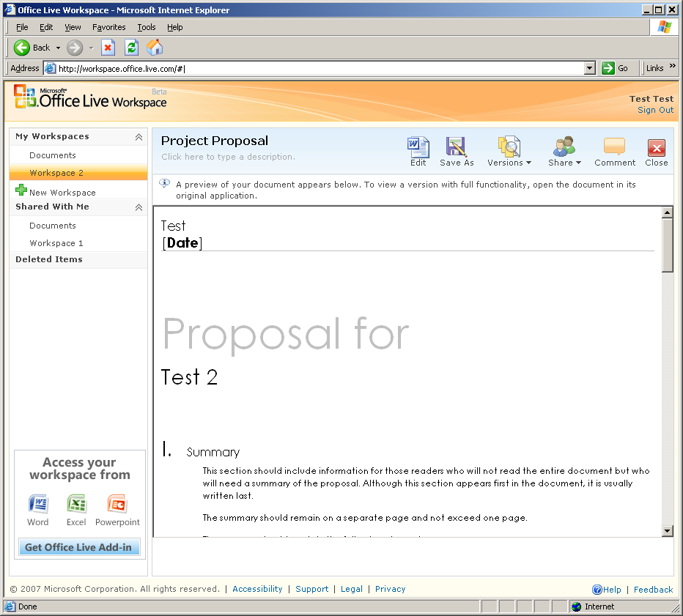The width and height of the screenshot is (683, 616).
Task: Click the green Go arrow button
Action: (608, 68)
